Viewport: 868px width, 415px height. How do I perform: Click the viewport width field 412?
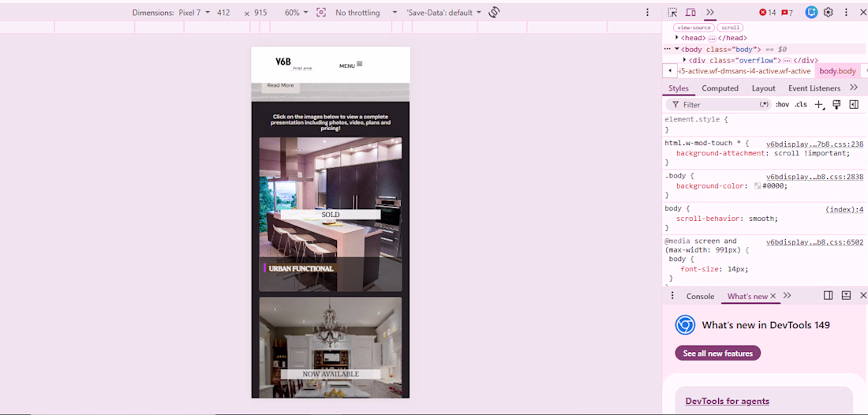[223, 12]
